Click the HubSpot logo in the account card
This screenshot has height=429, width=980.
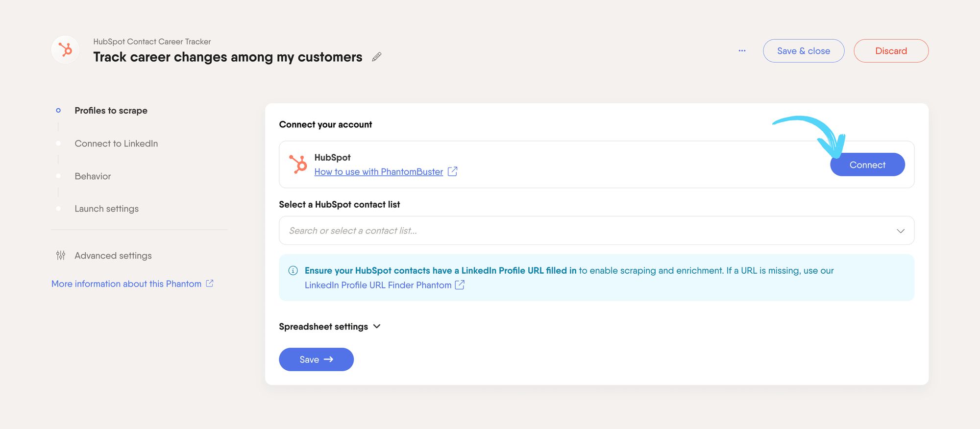[x=298, y=164]
